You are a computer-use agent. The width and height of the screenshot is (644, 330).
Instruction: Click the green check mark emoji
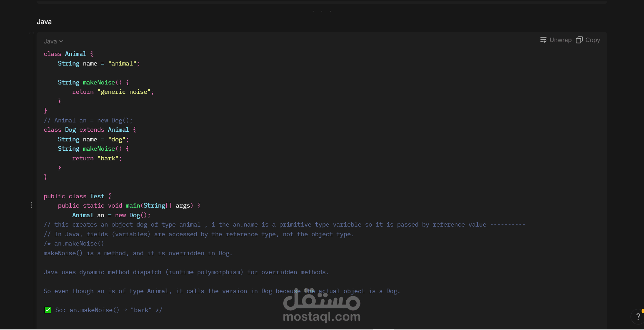coord(48,310)
